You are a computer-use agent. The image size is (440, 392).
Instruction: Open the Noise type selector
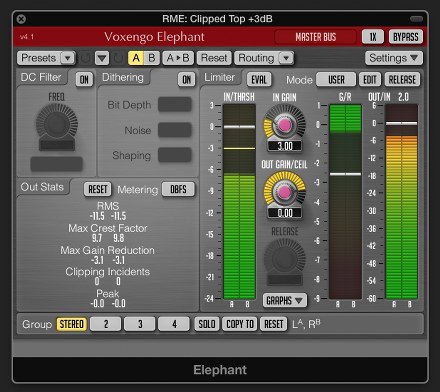tap(175, 130)
